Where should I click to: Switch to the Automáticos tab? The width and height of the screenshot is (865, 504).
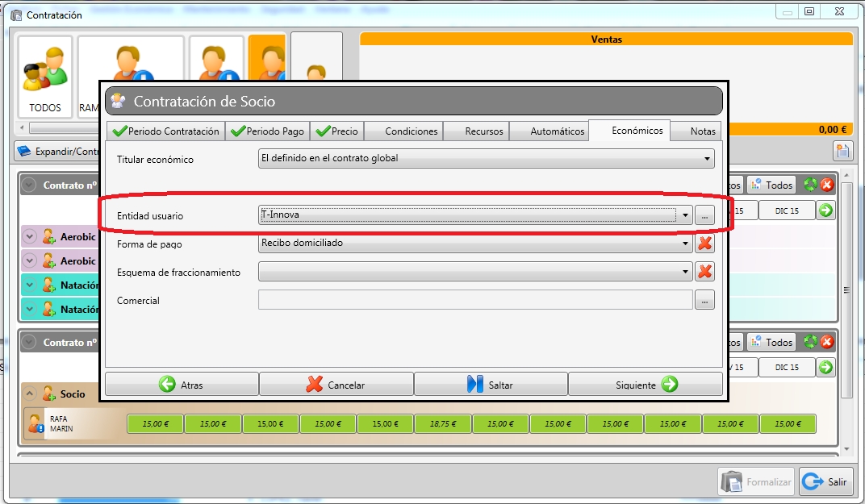[549, 131]
